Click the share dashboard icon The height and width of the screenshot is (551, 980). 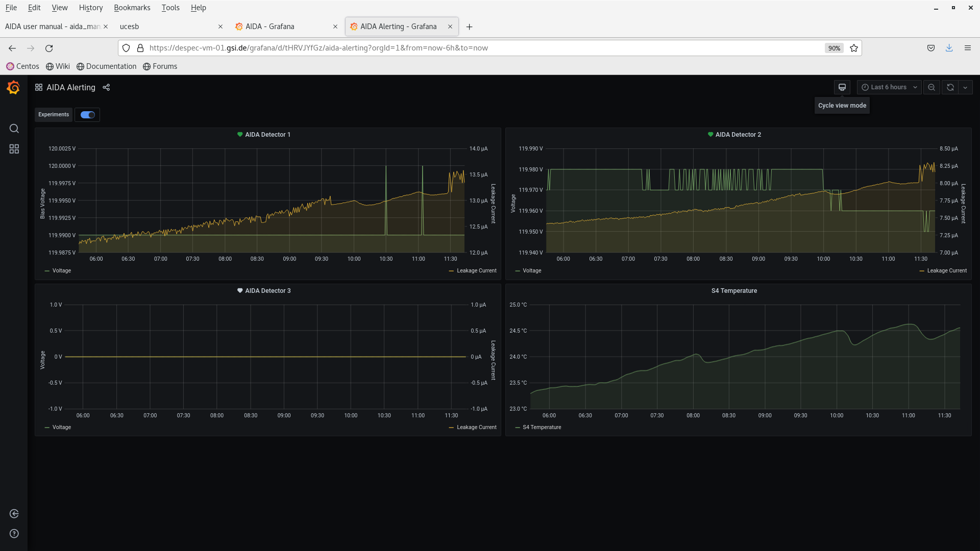[106, 87]
